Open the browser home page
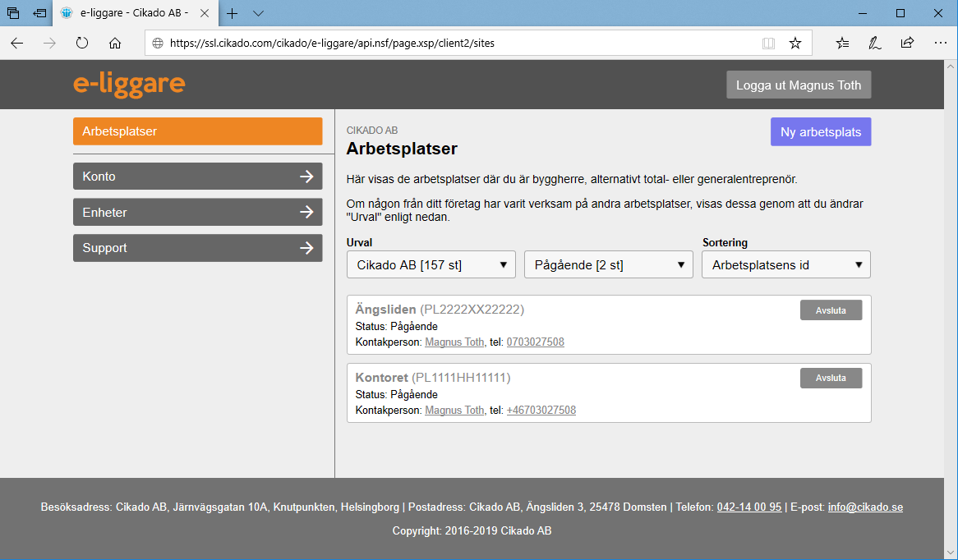This screenshot has height=560, width=958. tap(115, 43)
